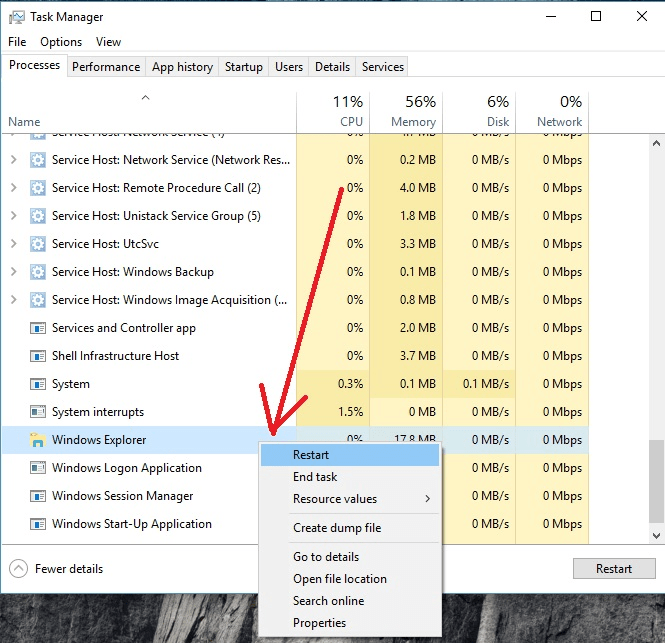
Task: Click the Service Host: Windows Backup gear icon
Action: (x=38, y=272)
